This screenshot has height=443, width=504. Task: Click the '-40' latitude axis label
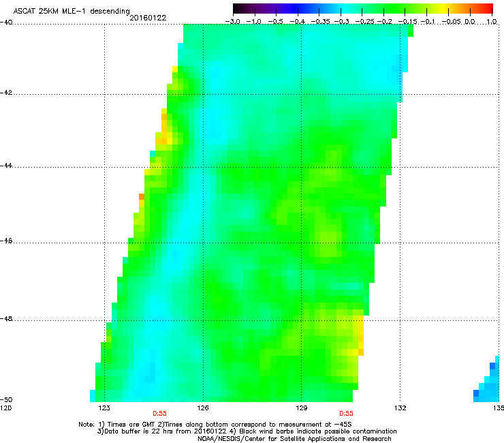pyautogui.click(x=6, y=22)
